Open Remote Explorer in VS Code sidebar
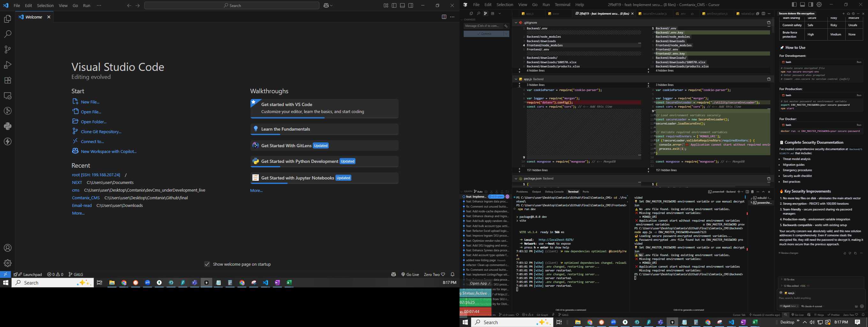Screen dimensions: 868x327 7,96
